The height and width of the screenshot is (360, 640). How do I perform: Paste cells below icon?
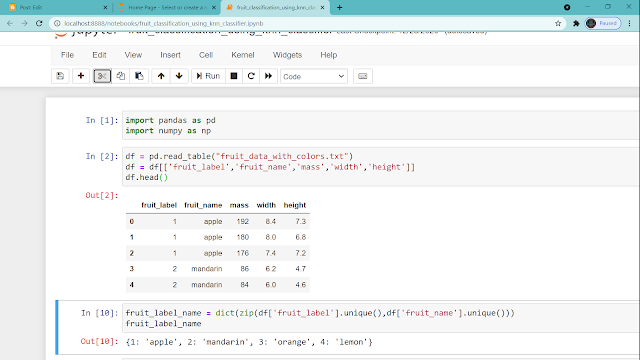(139, 76)
